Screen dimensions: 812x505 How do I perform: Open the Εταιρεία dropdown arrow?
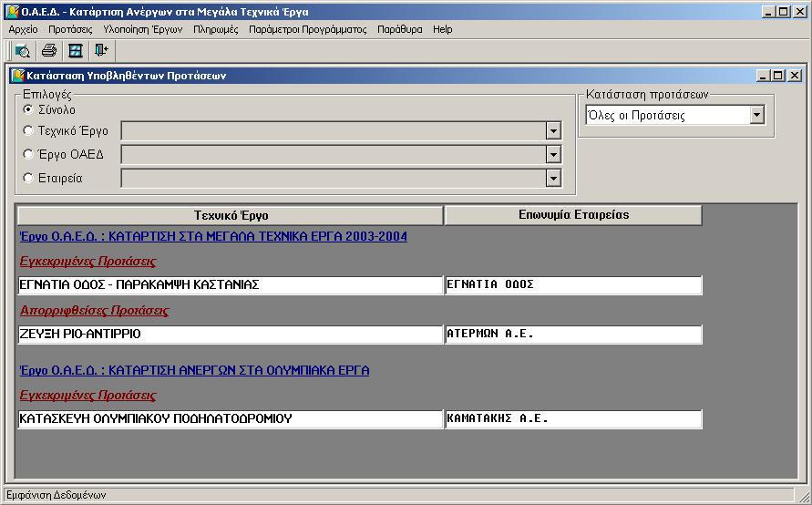pos(553,179)
